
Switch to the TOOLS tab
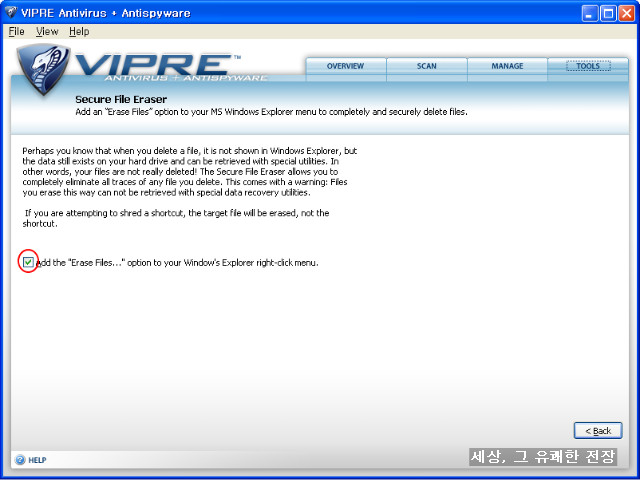[x=588, y=66]
